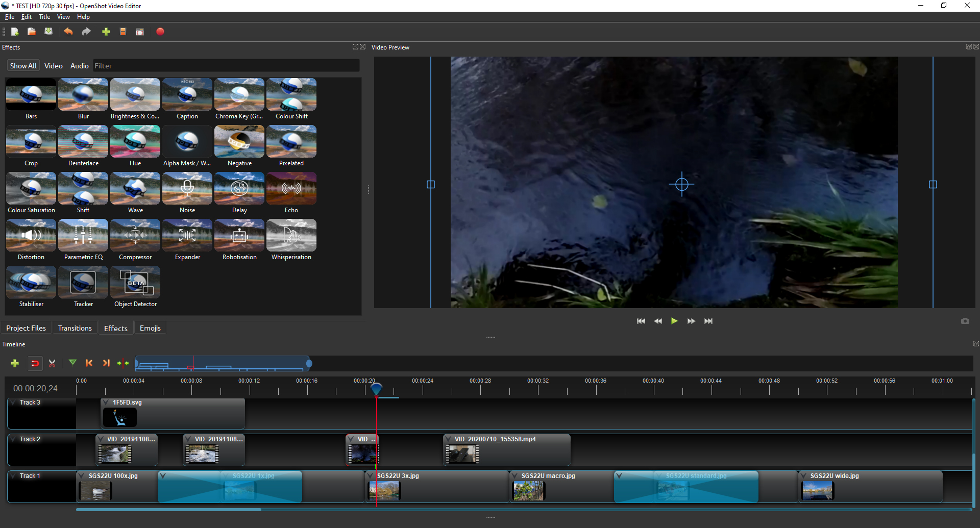
Task: Expand the VID_20200710_155358.mp4 clip chevron
Action: point(448,439)
